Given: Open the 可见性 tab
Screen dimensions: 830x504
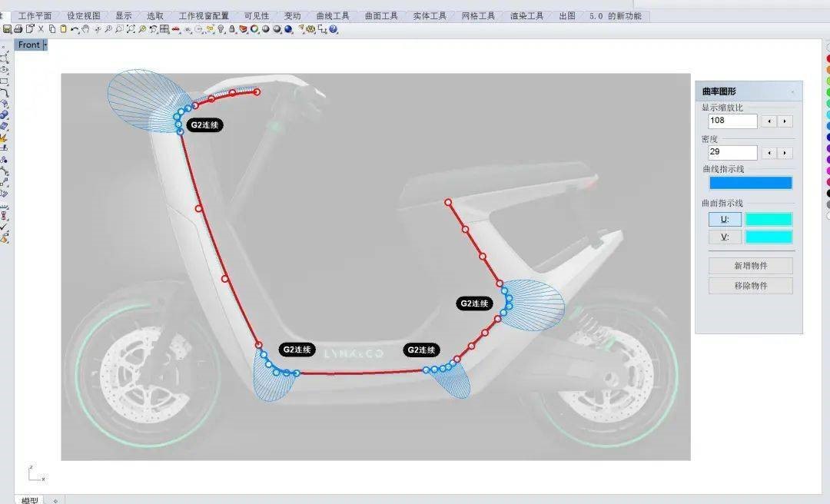Looking at the screenshot, I should pos(257,16).
